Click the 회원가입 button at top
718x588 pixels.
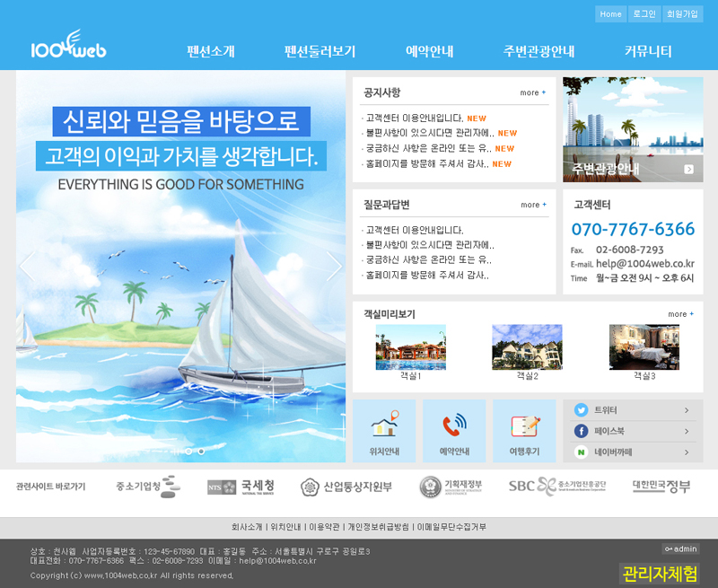pos(681,14)
